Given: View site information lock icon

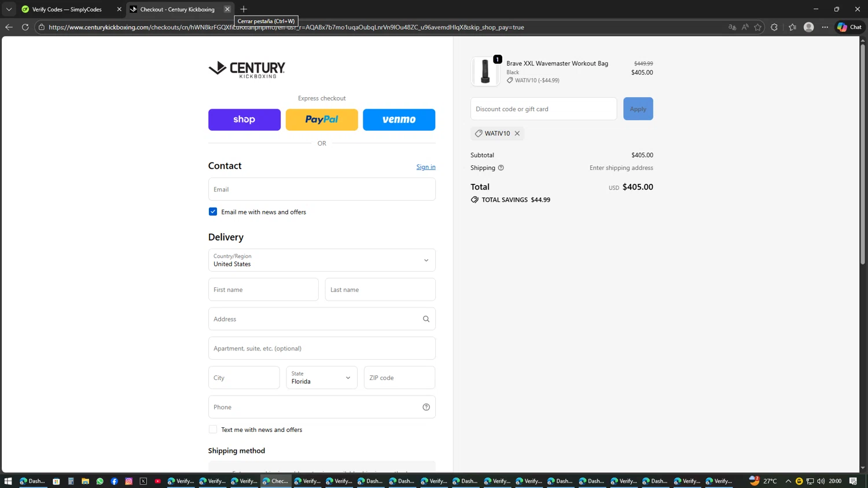Looking at the screenshot, I should pos(42,27).
